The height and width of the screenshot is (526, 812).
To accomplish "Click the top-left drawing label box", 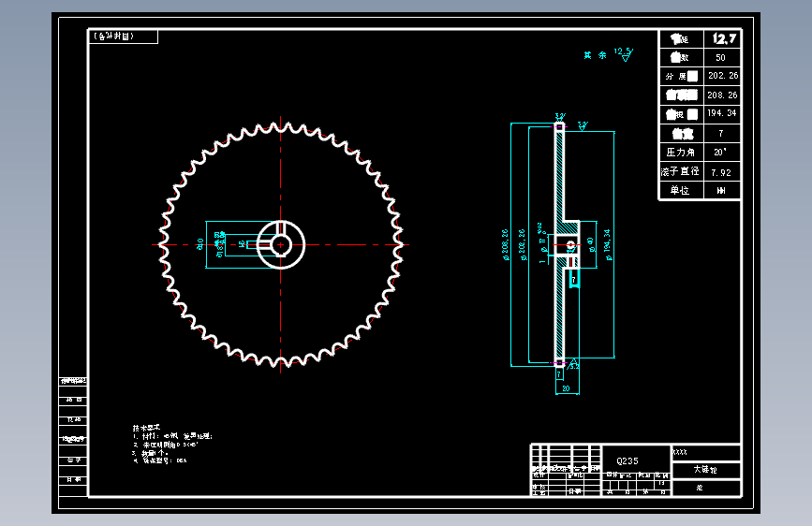I will pyautogui.click(x=123, y=37).
